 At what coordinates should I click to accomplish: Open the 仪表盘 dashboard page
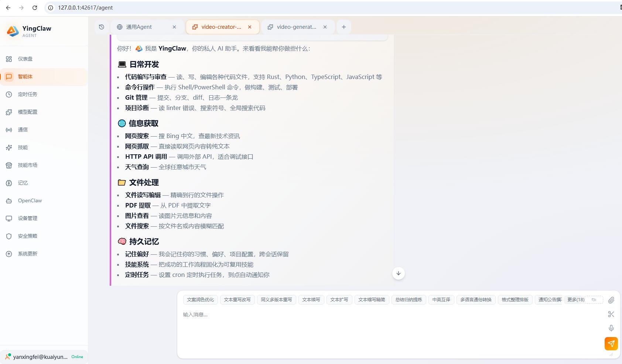pyautogui.click(x=44, y=59)
